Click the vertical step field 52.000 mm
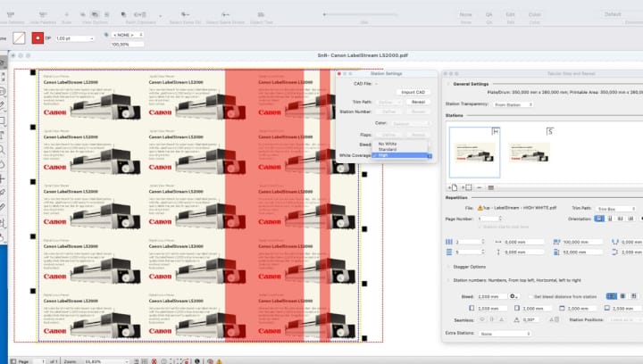 582,252
